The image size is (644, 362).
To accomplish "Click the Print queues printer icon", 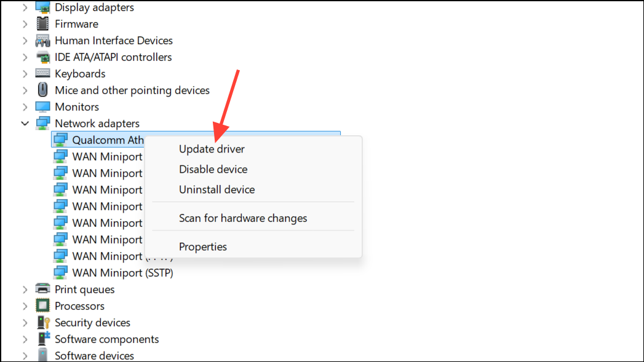I will point(42,289).
